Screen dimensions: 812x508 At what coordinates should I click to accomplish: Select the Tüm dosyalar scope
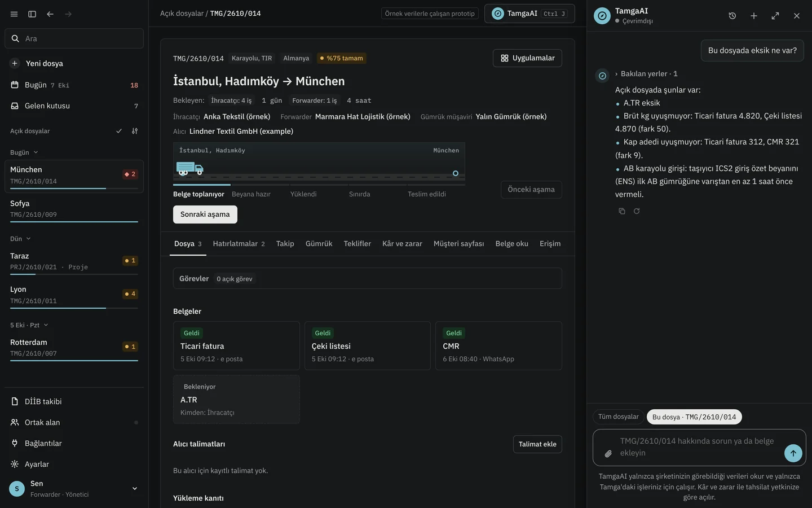point(618,417)
